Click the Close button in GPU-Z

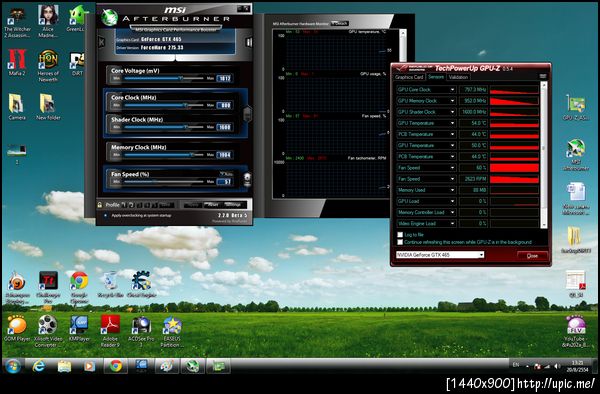point(532,256)
